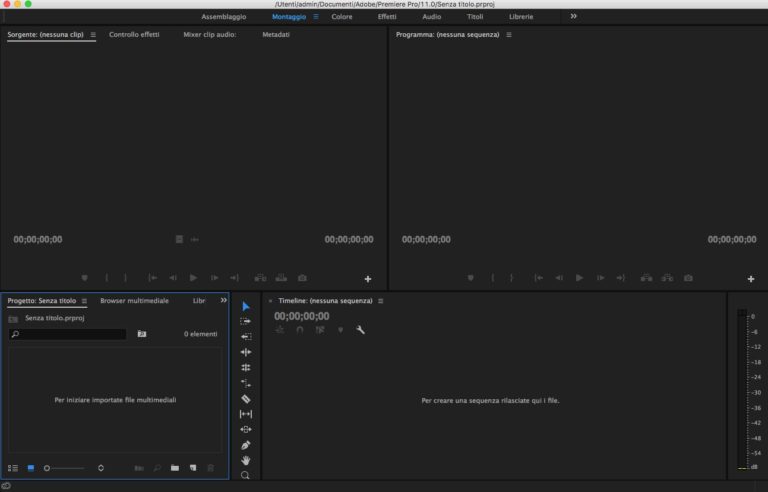The image size is (768, 492).
Task: Toggle Snap magnet in Timeline
Action: tap(300, 330)
